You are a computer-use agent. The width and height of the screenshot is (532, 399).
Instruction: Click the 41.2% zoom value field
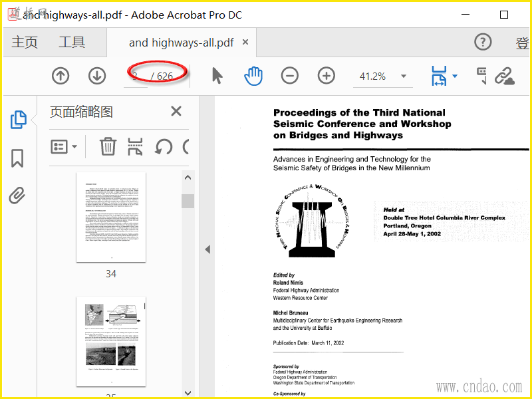click(x=372, y=76)
